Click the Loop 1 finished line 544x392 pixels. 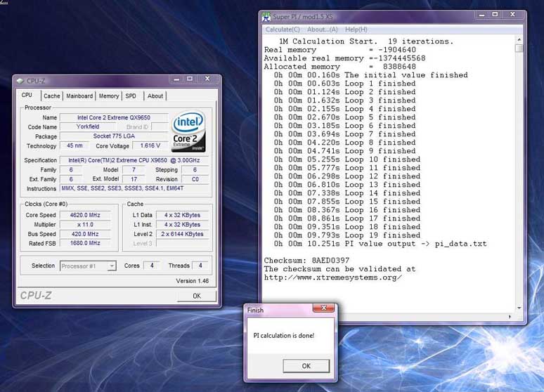pyautogui.click(x=344, y=84)
